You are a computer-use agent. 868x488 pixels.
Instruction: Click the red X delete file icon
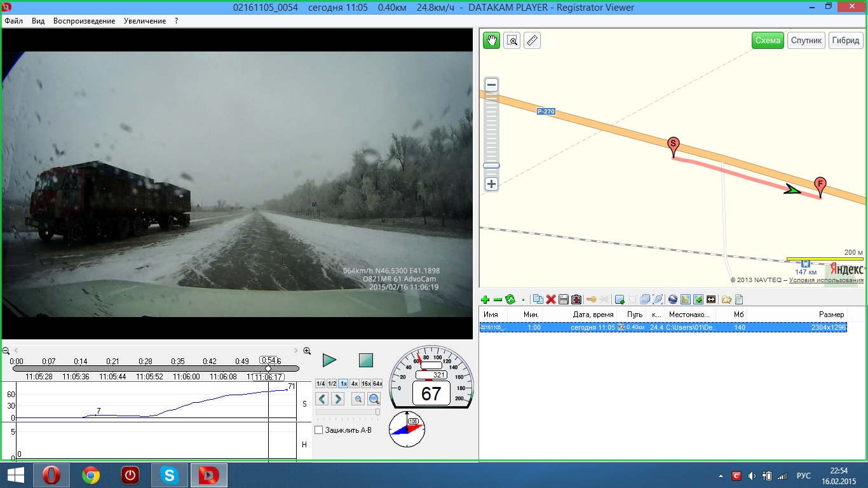[x=551, y=299]
